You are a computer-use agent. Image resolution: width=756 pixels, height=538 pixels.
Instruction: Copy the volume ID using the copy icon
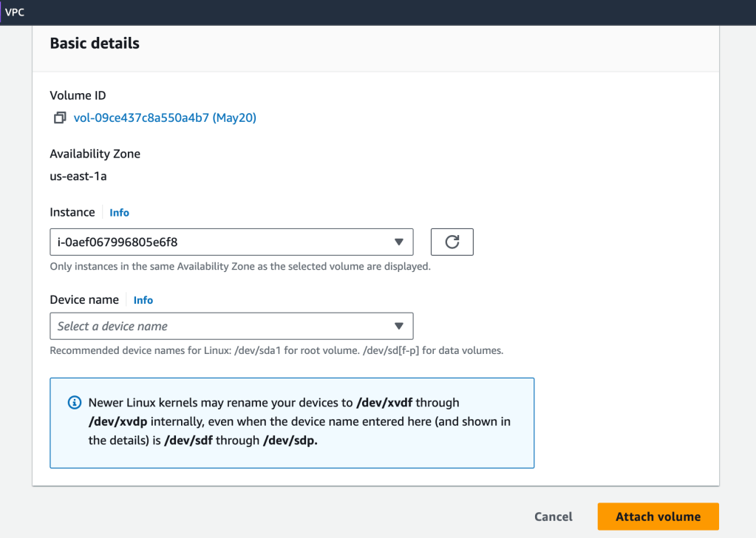click(60, 118)
